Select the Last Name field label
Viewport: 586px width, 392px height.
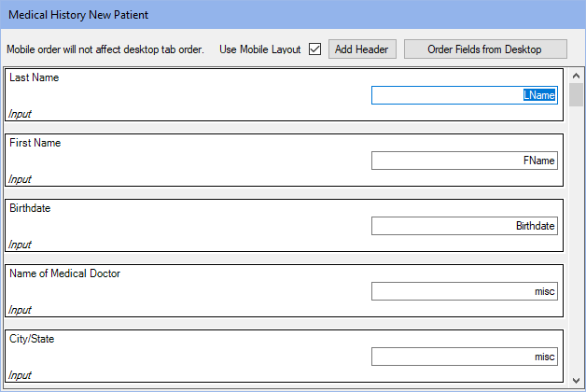click(x=35, y=77)
